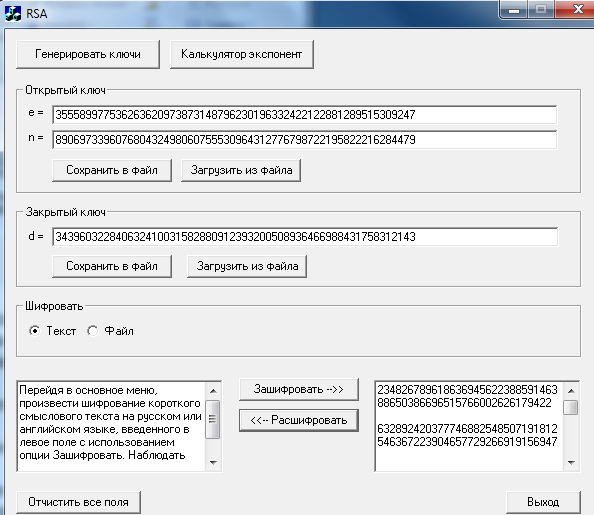The height and width of the screenshot is (515, 594).
Task: Click down arrow of plaintext scrollbar
Action: pyautogui.click(x=213, y=462)
